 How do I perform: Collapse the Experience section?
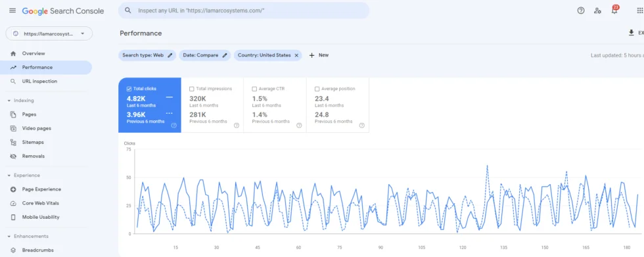tap(9, 175)
